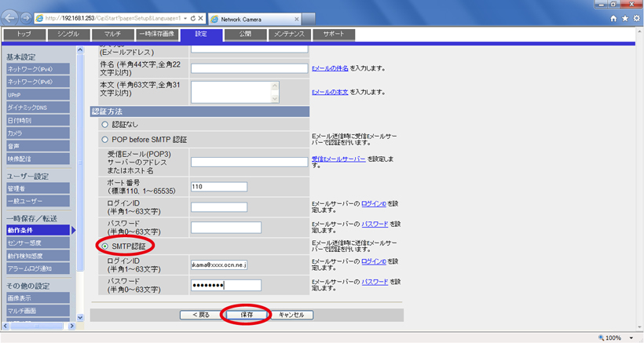Screen dimensions: 644x343
Task: Click the browser Forward arrow button
Action: [x=25, y=18]
